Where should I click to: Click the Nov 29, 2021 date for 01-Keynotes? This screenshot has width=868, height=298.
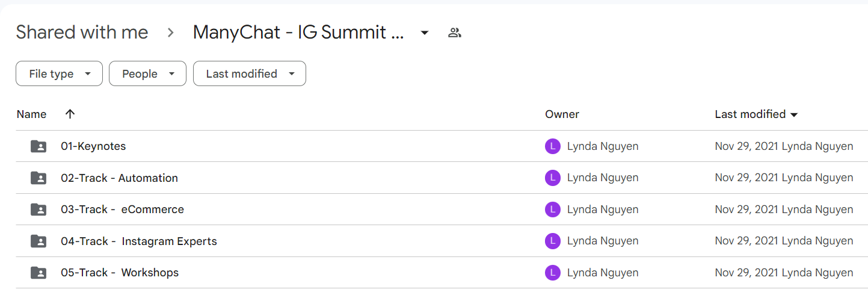point(746,146)
